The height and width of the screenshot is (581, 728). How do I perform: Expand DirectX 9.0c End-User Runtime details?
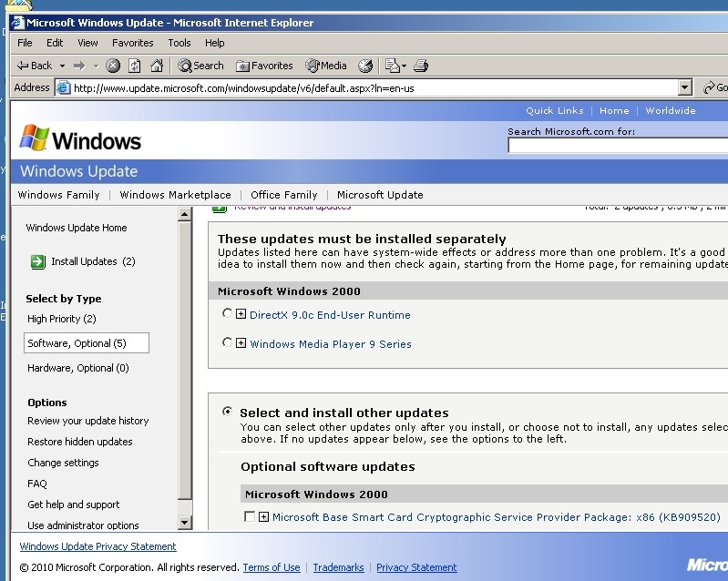pos(241,314)
